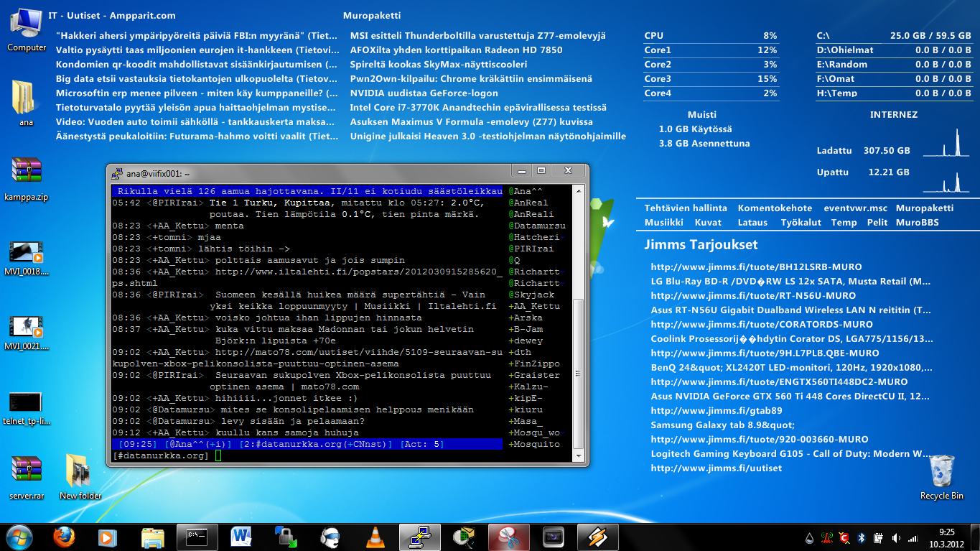The image size is (980, 551).
Task: Open the Musiikki launcher item
Action: [663, 223]
